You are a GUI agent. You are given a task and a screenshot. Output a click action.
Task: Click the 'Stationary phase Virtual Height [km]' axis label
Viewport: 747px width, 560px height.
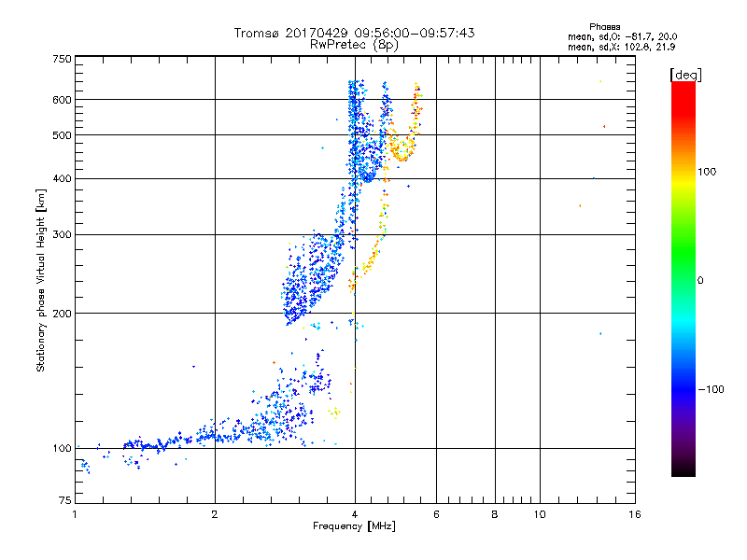pos(41,280)
